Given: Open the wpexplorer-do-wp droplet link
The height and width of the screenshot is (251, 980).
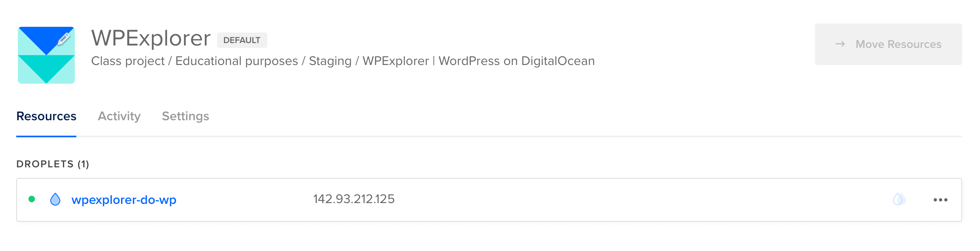Looking at the screenshot, I should tap(124, 200).
